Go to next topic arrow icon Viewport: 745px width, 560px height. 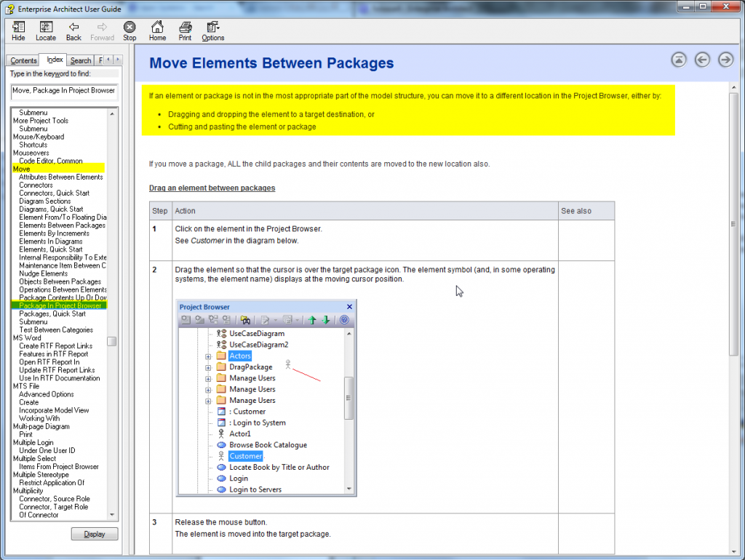[725, 60]
